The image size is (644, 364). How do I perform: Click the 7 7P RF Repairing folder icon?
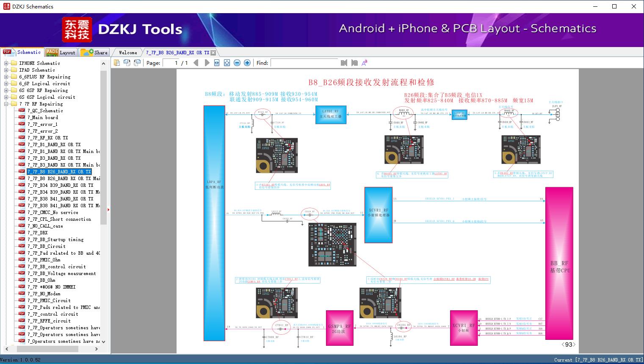click(14, 104)
